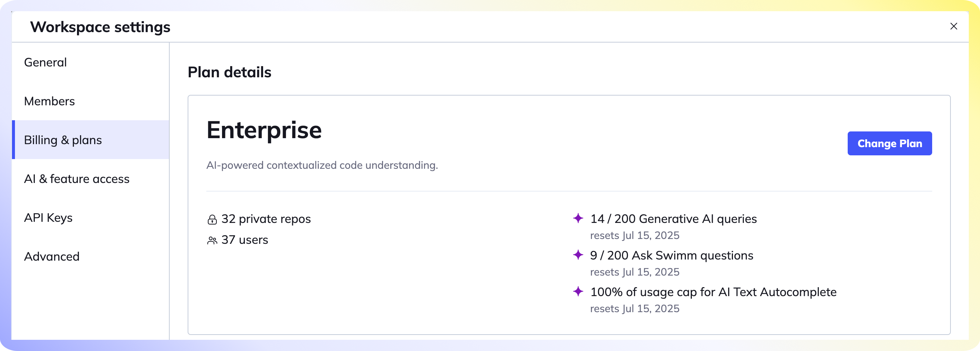Click the Enterprise plan name heading
980x351 pixels.
point(264,130)
